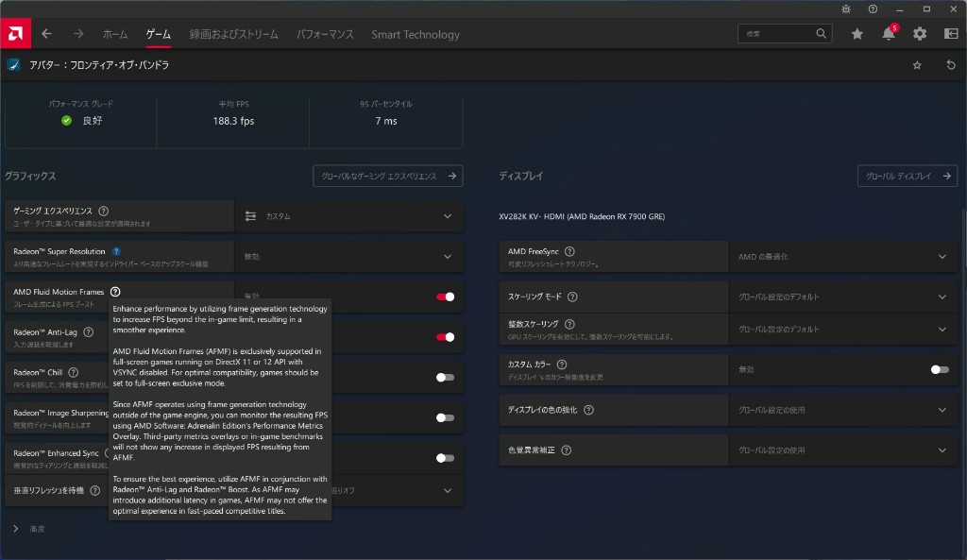Switch to the パフォーマンス tab
This screenshot has width=967, height=560.
325,34
